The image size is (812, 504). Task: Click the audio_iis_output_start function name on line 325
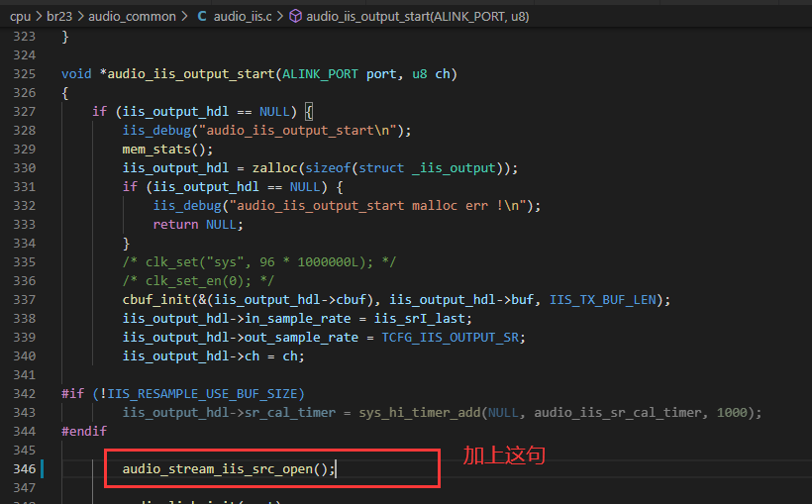pos(190,74)
